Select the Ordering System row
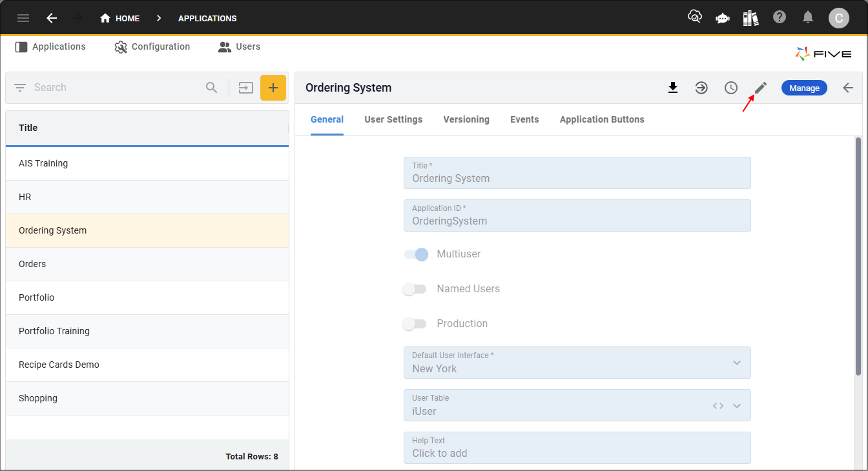The height and width of the screenshot is (471, 868). (147, 231)
